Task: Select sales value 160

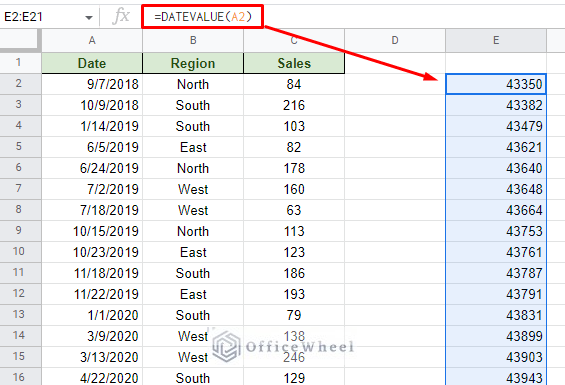Action: point(294,189)
